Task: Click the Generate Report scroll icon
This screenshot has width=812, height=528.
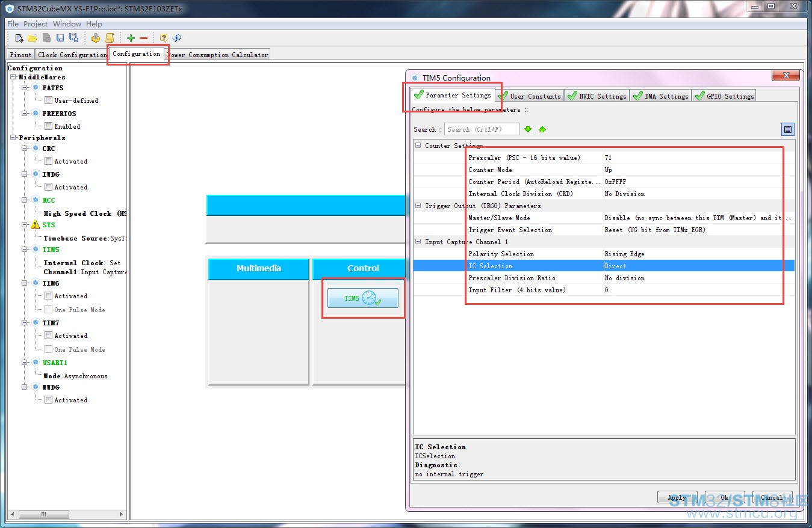Action: coord(109,38)
